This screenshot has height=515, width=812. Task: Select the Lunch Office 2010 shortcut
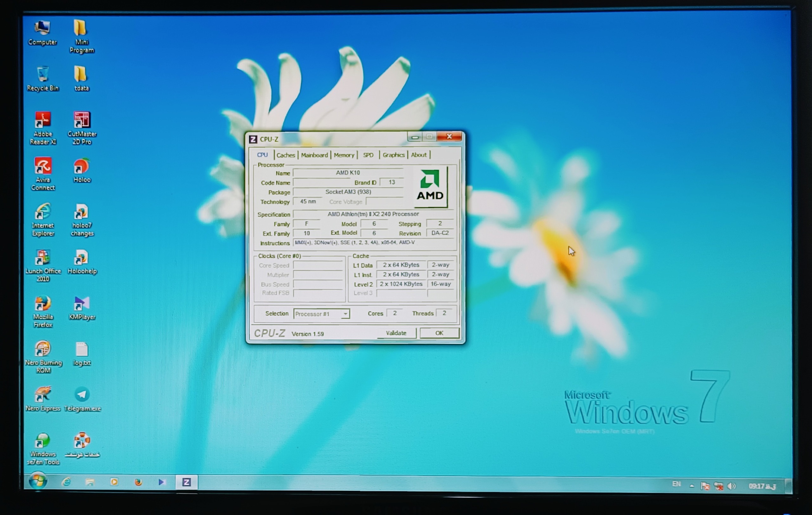[x=43, y=265]
